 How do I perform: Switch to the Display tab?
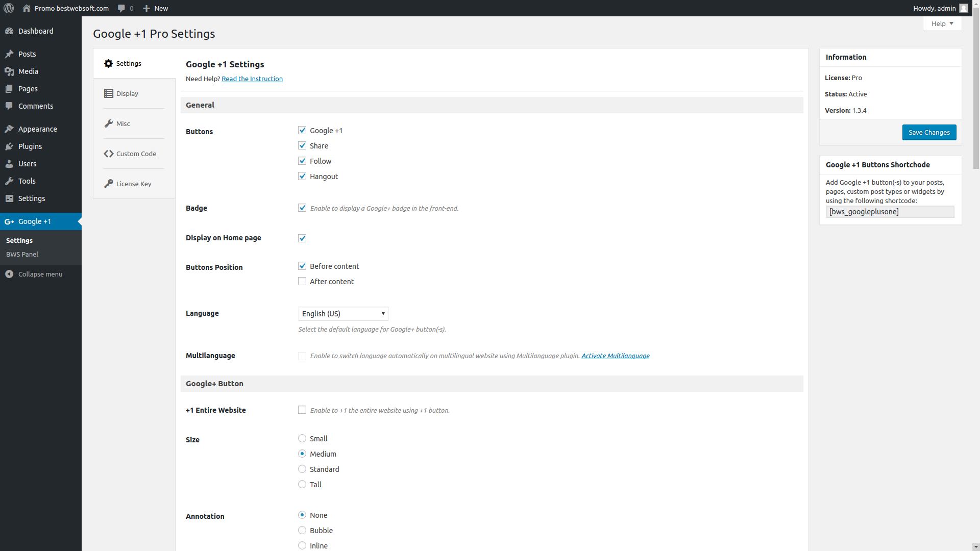[128, 93]
